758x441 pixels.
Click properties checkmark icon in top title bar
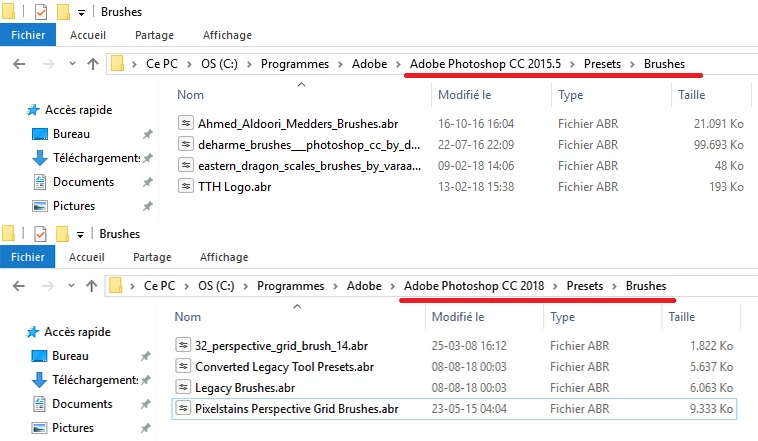tap(41, 12)
